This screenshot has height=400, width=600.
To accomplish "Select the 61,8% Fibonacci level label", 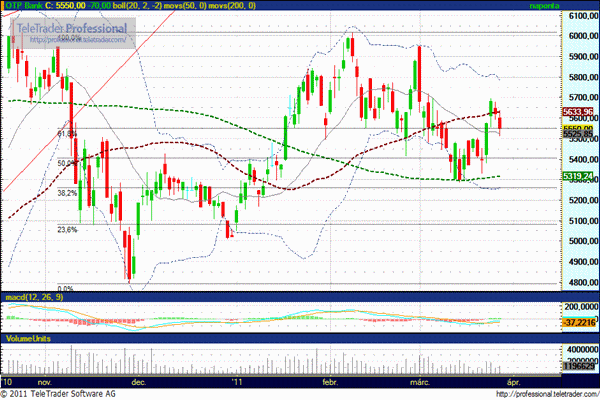I will coord(67,133).
